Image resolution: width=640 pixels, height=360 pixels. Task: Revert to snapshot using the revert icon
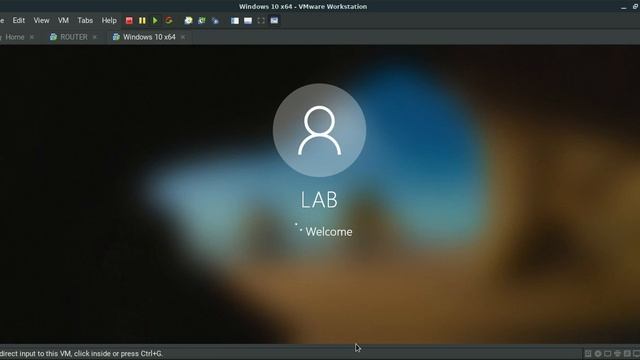pyautogui.click(x=202, y=20)
